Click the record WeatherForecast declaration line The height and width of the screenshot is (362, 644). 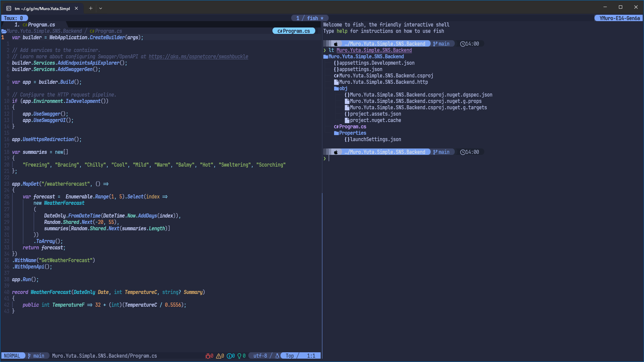(109, 292)
